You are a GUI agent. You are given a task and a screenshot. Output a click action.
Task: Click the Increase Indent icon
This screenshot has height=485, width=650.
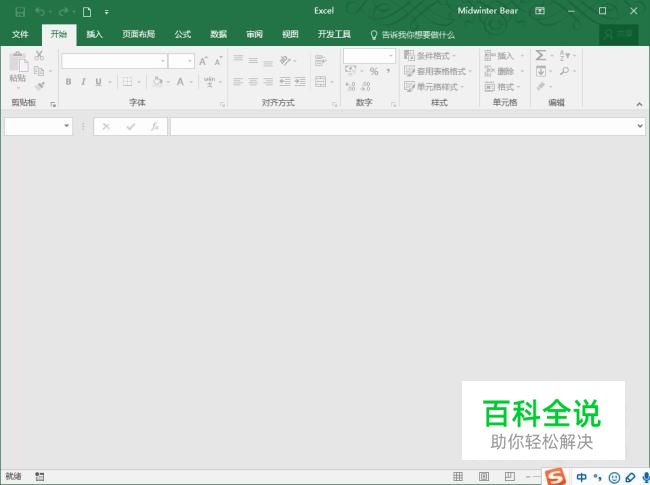point(300,82)
